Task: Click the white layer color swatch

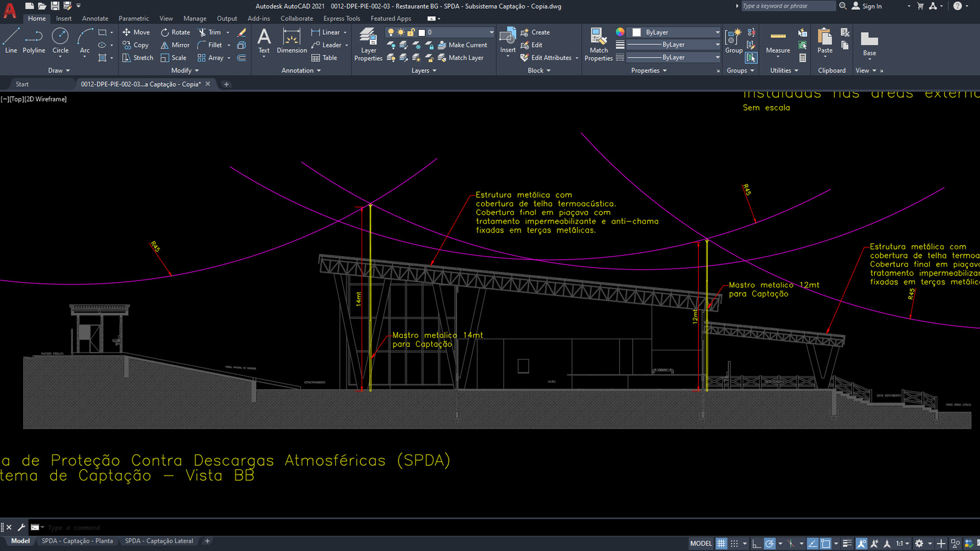Action: coord(422,32)
